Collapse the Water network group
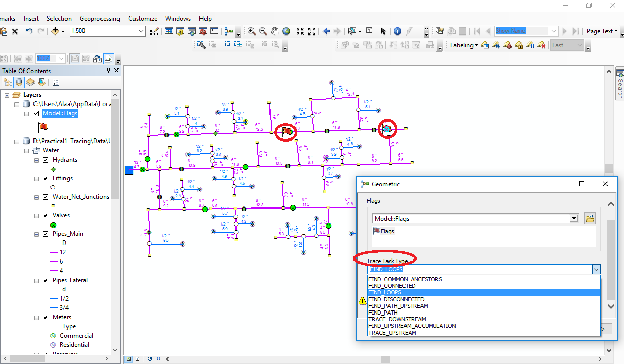624x364 pixels. (27, 150)
